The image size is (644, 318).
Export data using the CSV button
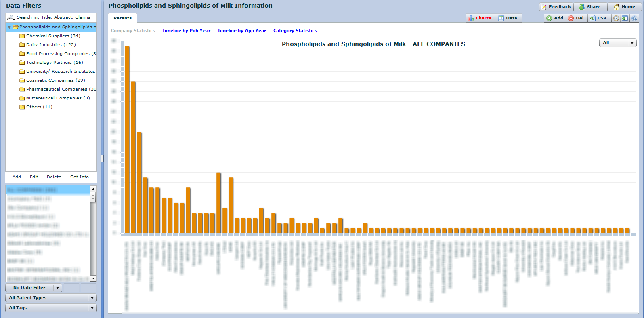pos(598,18)
